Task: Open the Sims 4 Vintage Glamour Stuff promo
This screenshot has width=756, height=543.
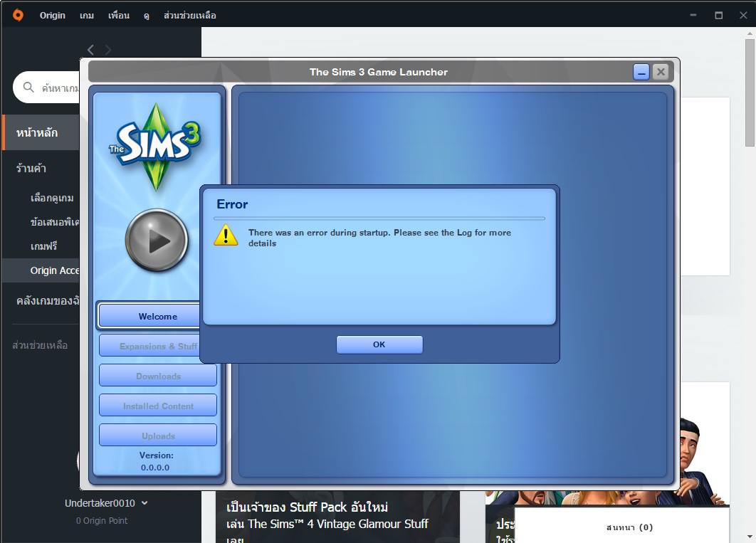Action: 337,517
